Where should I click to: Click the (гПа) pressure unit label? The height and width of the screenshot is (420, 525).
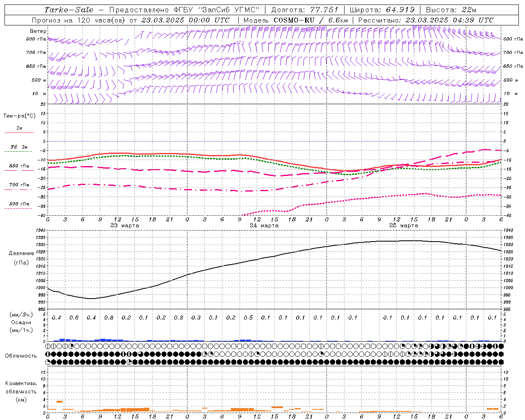[x=21, y=262]
